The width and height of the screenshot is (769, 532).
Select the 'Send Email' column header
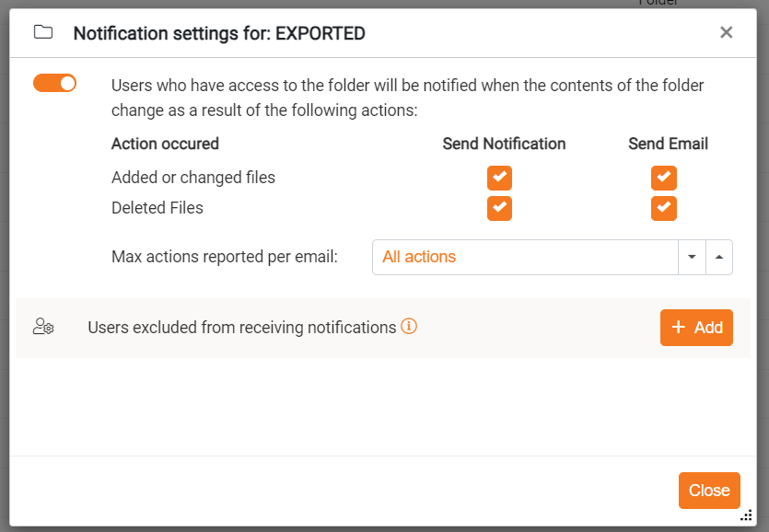[668, 144]
